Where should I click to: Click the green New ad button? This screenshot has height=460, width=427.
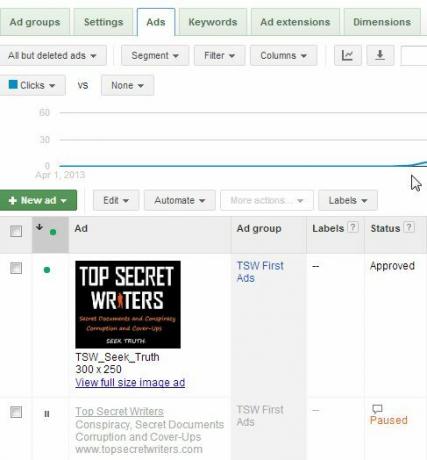(x=38, y=200)
